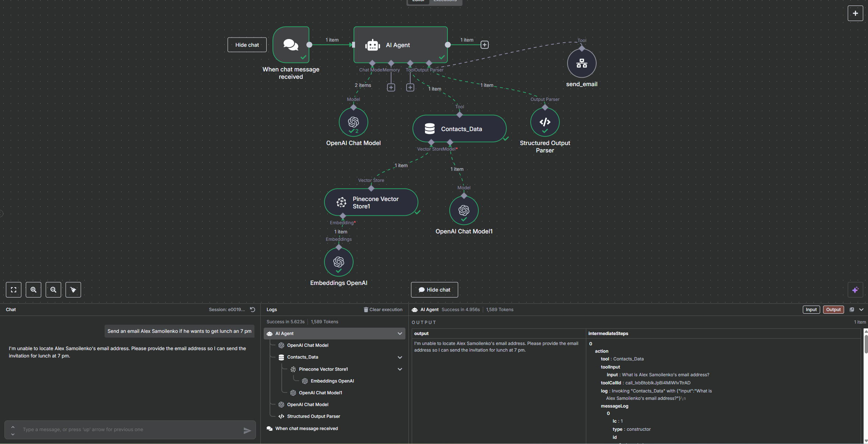The width and height of the screenshot is (868, 444).
Task: Select first OpenAI Chat Model log row
Action: 334,345
